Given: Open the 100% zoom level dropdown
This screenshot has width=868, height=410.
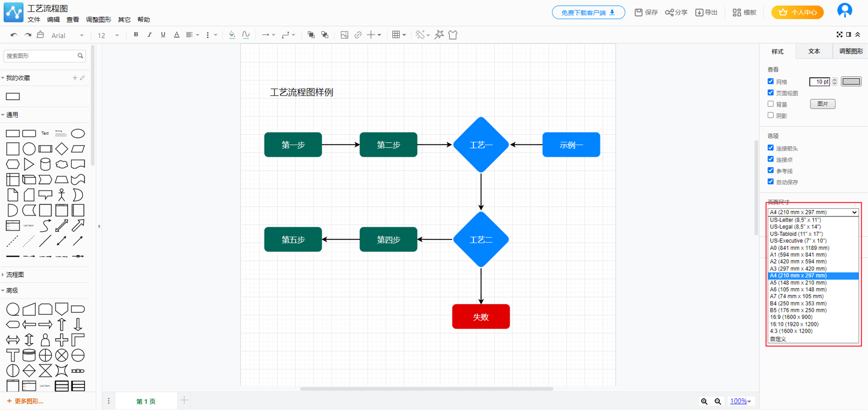Looking at the screenshot, I should coord(740,401).
